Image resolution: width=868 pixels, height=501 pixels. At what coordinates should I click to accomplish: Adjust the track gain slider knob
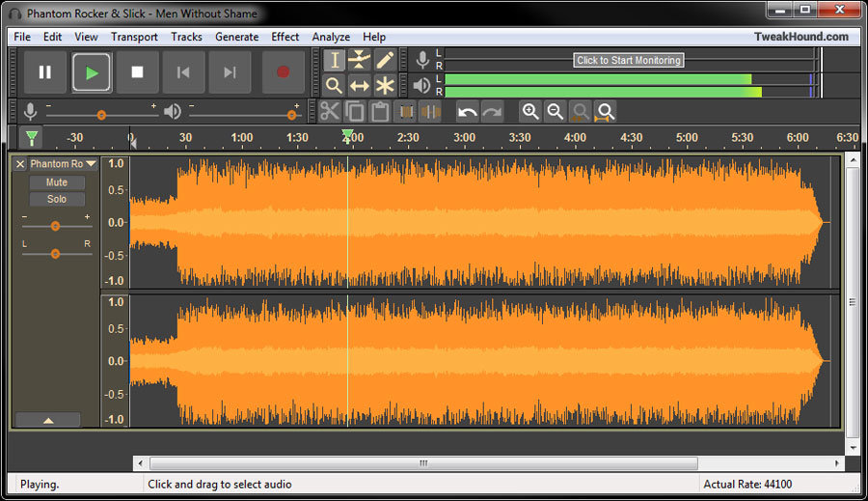click(x=55, y=226)
